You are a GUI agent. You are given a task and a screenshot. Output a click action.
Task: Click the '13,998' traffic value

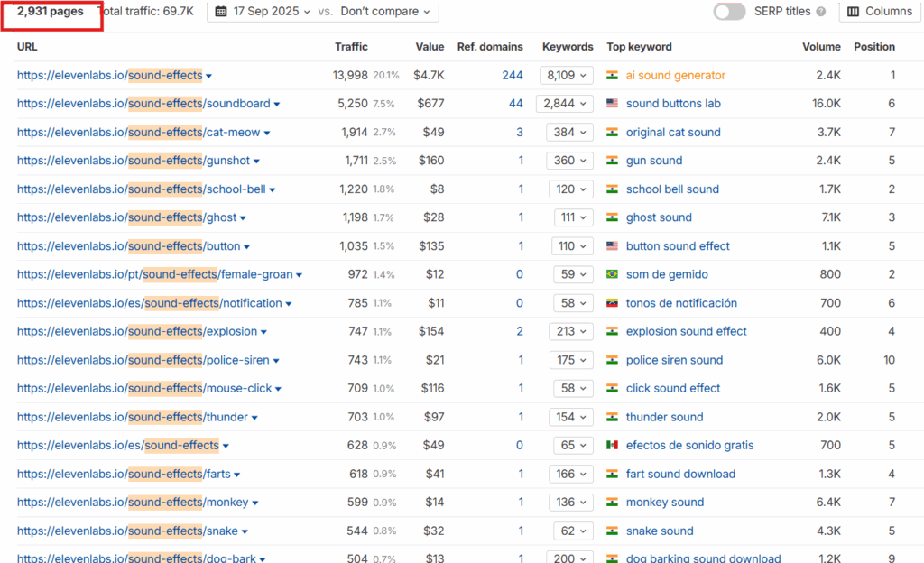pyautogui.click(x=350, y=76)
